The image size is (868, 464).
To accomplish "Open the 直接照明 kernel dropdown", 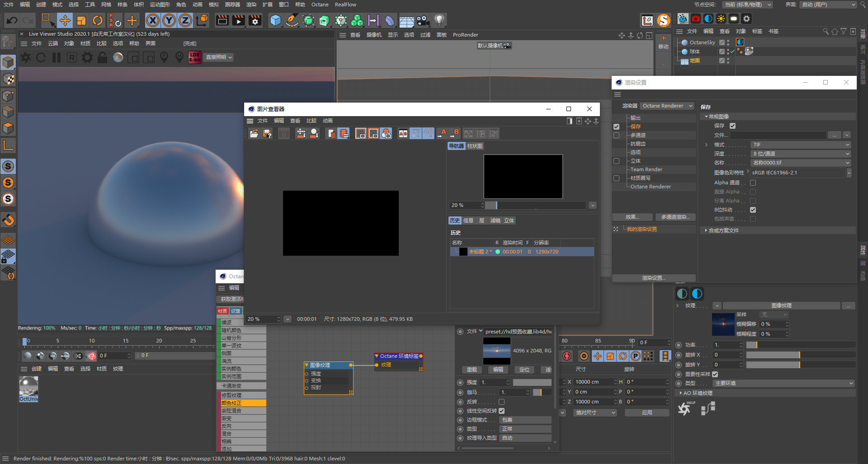I will [219, 57].
